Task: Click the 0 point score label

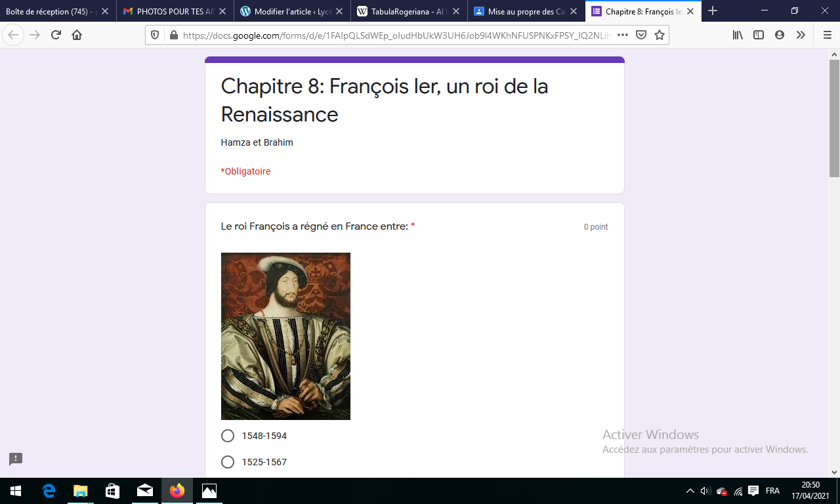Action: pos(596,227)
